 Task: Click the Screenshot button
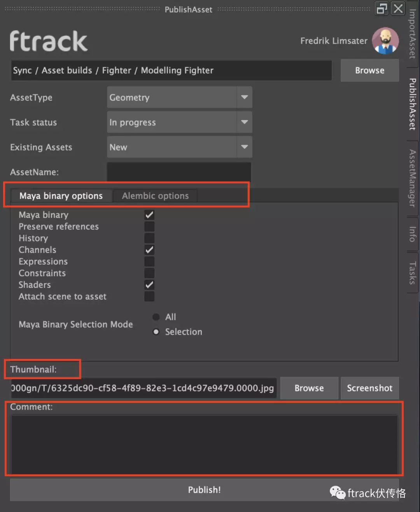point(370,388)
